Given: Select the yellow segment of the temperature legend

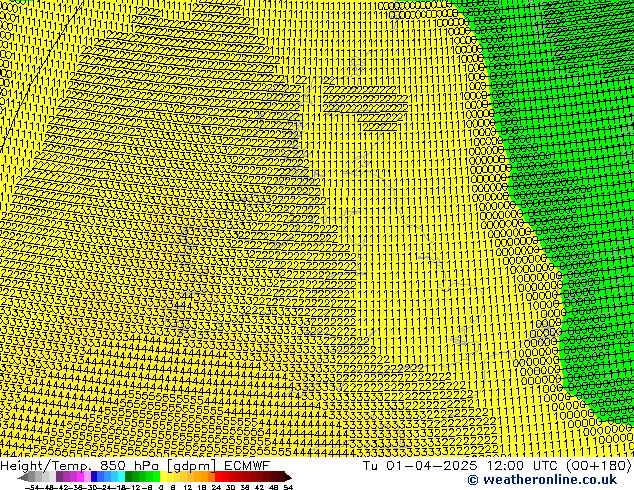Looking at the screenshot, I should coord(163,477).
